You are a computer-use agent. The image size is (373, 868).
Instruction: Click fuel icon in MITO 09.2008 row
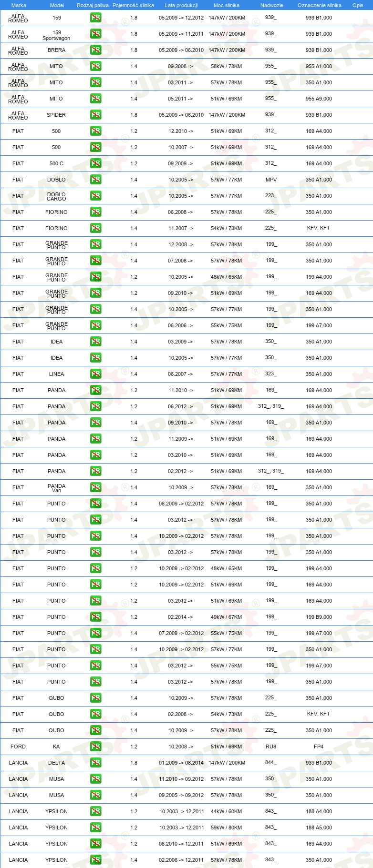tap(95, 66)
